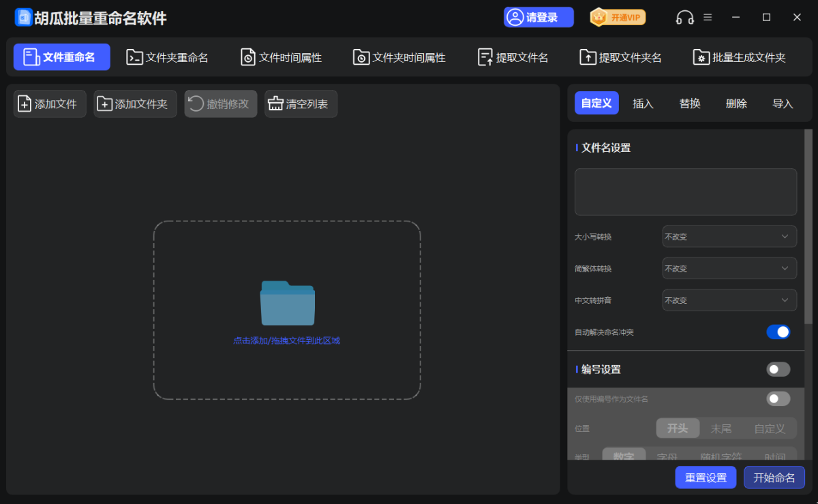818x504 pixels.
Task: Open Extract File Names (提取文件名) tool
Action: 513,57
